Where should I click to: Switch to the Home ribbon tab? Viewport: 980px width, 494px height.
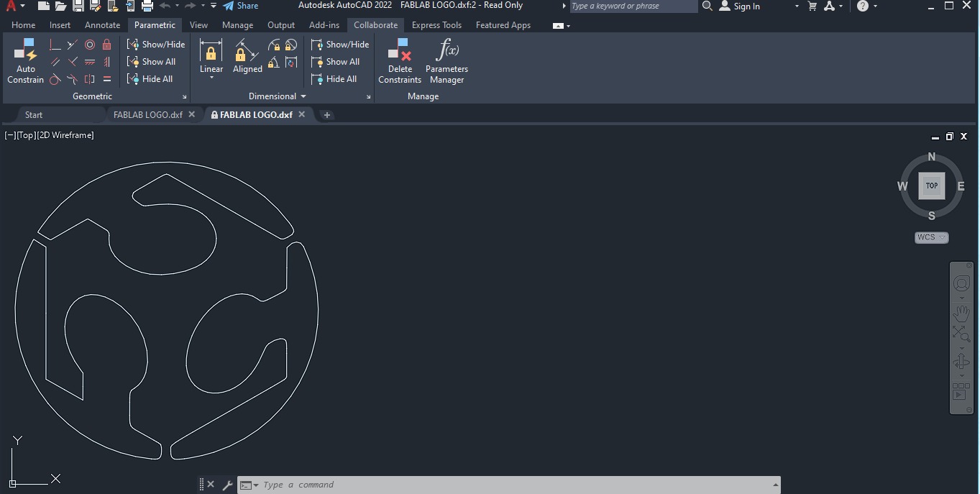23,25
